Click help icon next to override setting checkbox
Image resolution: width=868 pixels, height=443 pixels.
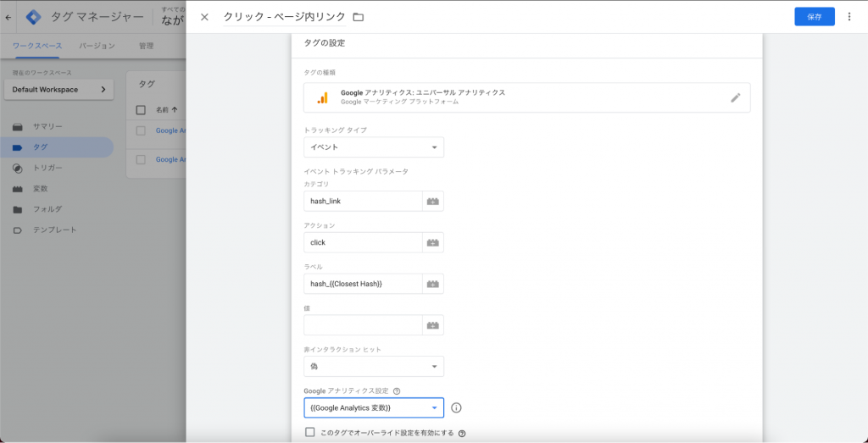pos(462,433)
